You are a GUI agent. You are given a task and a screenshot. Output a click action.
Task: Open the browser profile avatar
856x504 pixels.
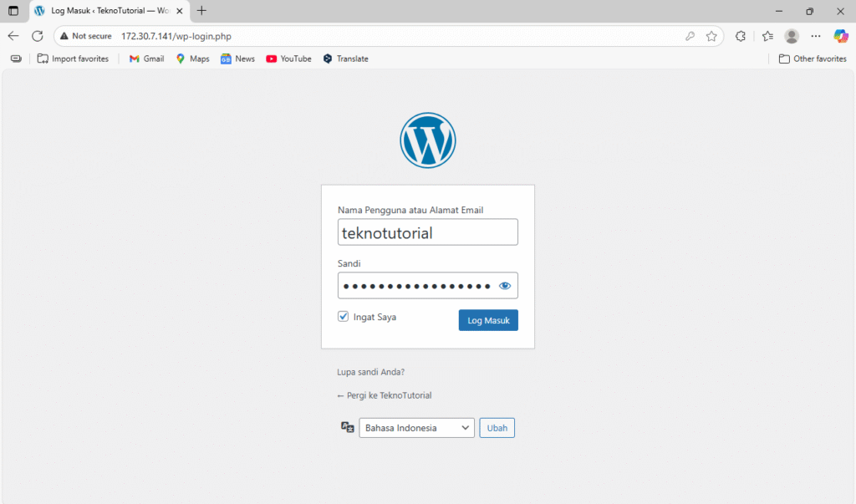pos(792,36)
